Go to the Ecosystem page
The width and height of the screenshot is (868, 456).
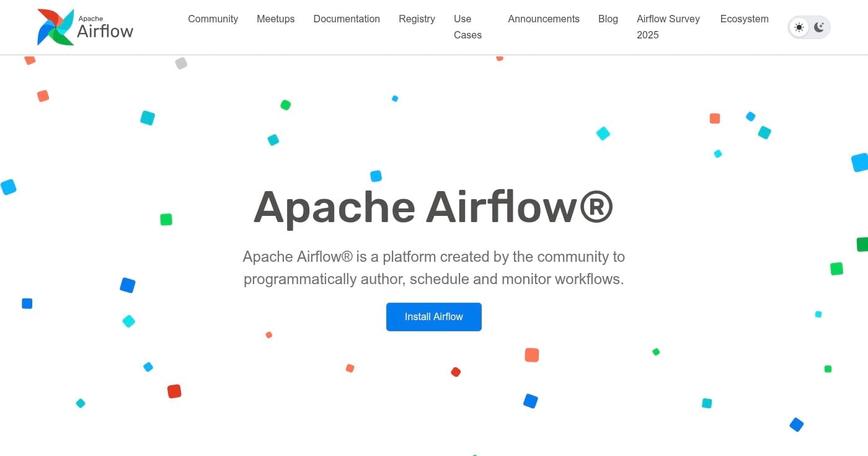coord(744,19)
